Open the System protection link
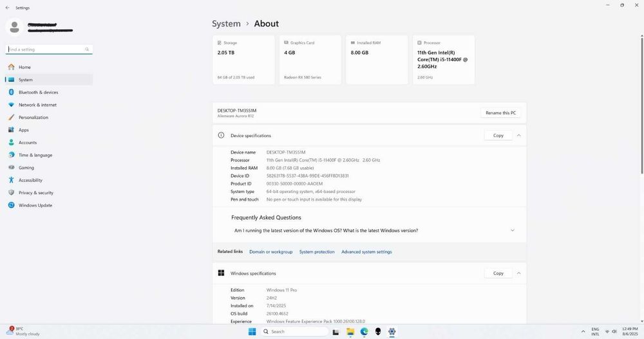This screenshot has width=644, height=339. [317, 252]
